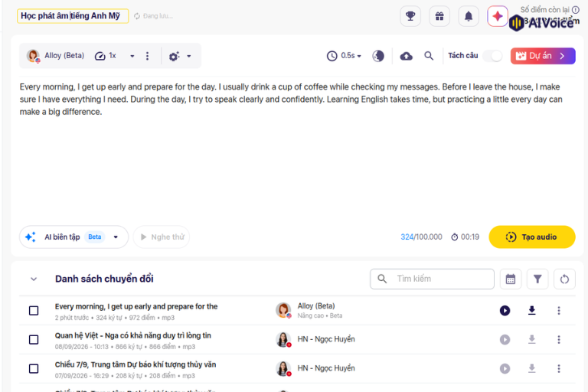588x392 pixels.
Task: Click the Danh sách chuyển đổi heading
Action: pos(104,279)
